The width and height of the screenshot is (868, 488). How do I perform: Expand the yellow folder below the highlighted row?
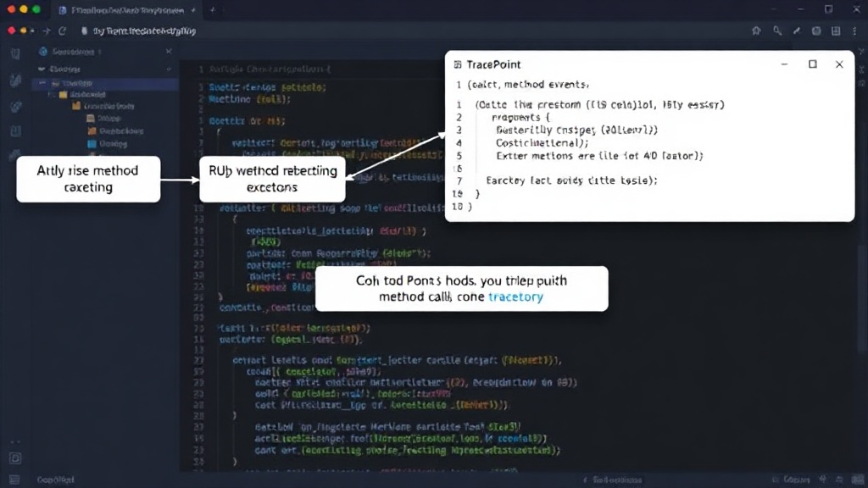coord(51,95)
